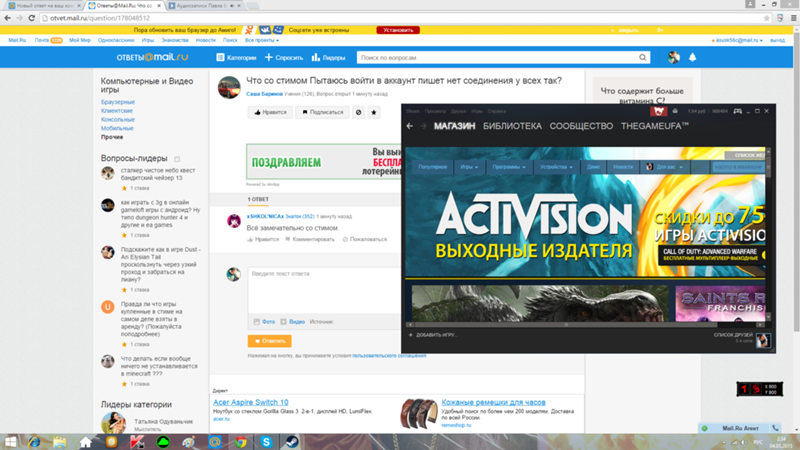Screen dimensions: 800x450
Task: Click the red Установить button
Action: coord(398,30)
